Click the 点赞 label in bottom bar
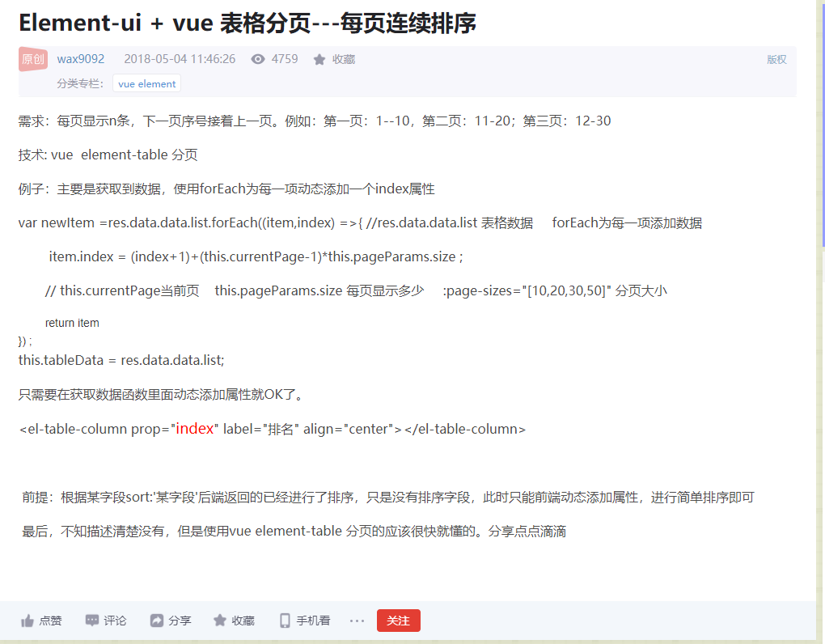This screenshot has width=825, height=644. [x=50, y=621]
